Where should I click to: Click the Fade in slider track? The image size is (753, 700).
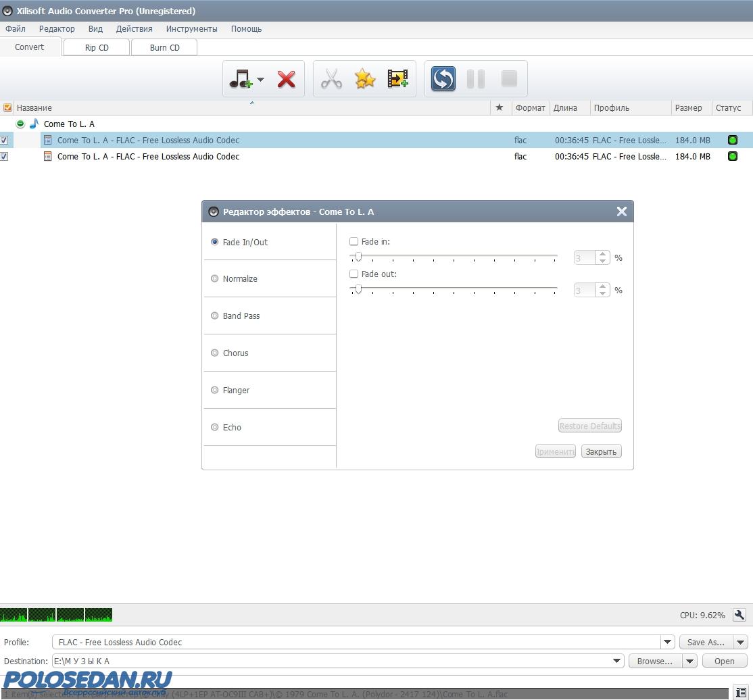click(453, 257)
